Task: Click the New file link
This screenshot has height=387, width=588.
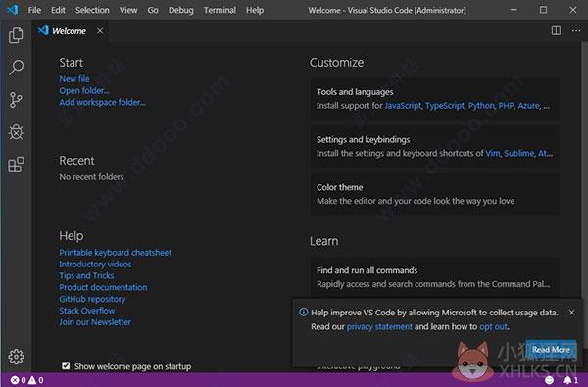Action: 74,79
